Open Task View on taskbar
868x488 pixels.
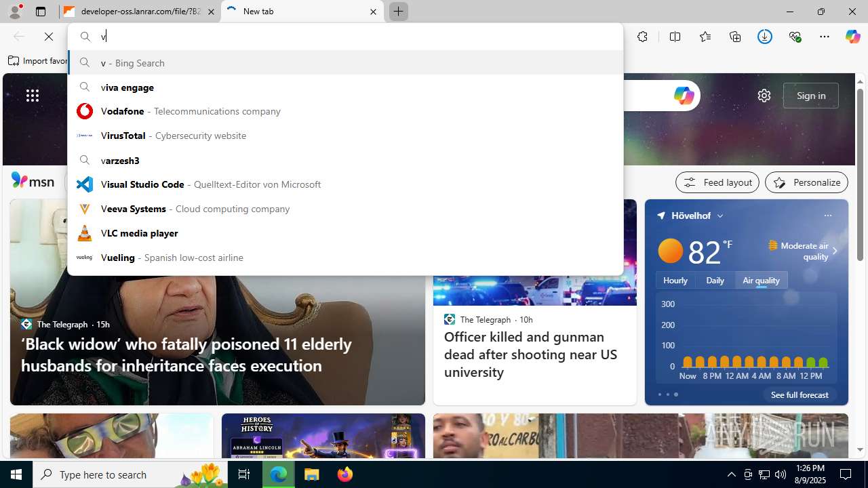pos(244,474)
